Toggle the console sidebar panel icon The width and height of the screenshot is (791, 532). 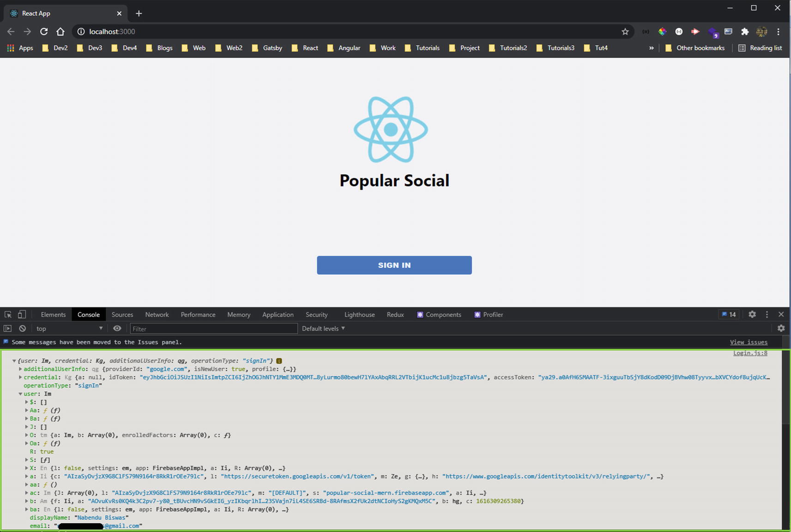pos(7,329)
